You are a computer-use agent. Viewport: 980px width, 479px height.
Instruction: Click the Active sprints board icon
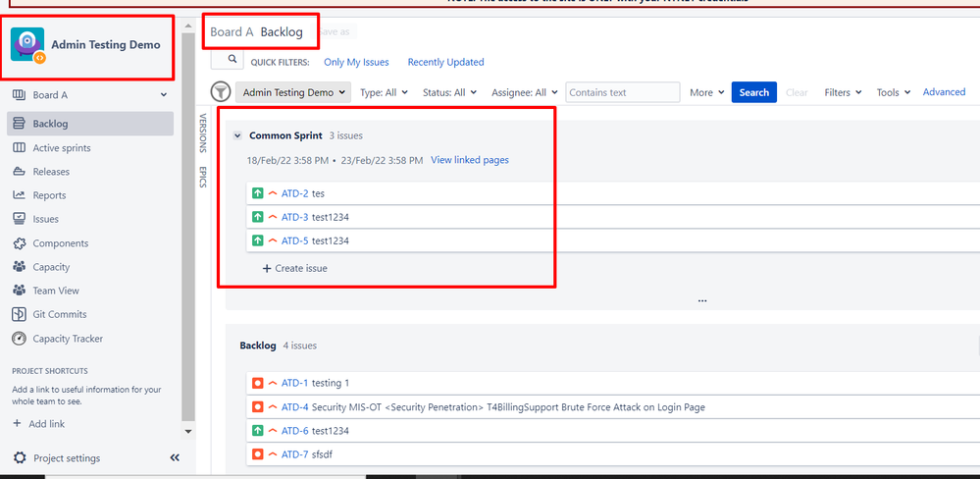coord(20,148)
